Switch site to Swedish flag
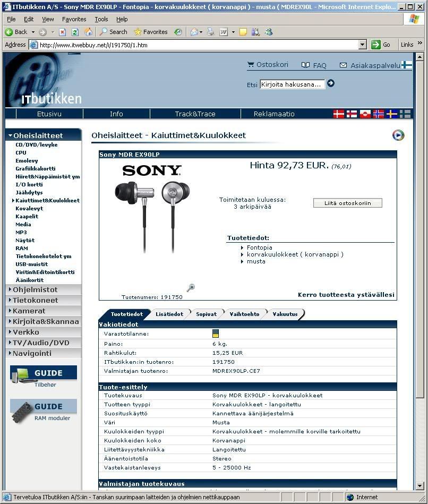Viewport: 428px width, 504px height. 391,114
